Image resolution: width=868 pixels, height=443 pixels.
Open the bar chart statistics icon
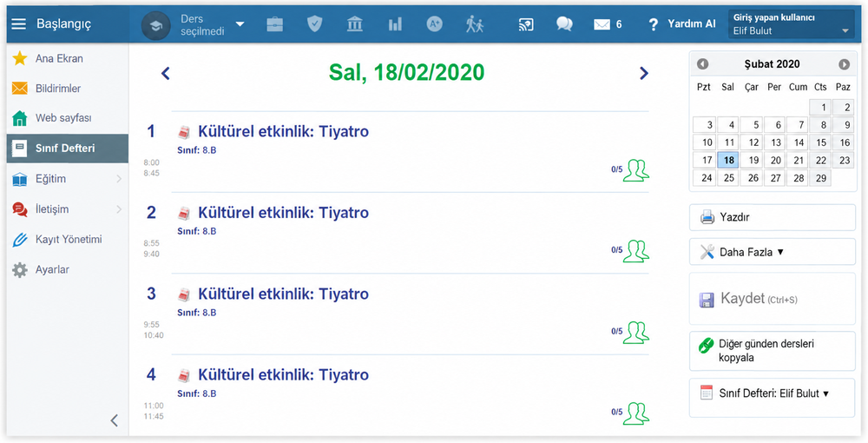pos(395,23)
